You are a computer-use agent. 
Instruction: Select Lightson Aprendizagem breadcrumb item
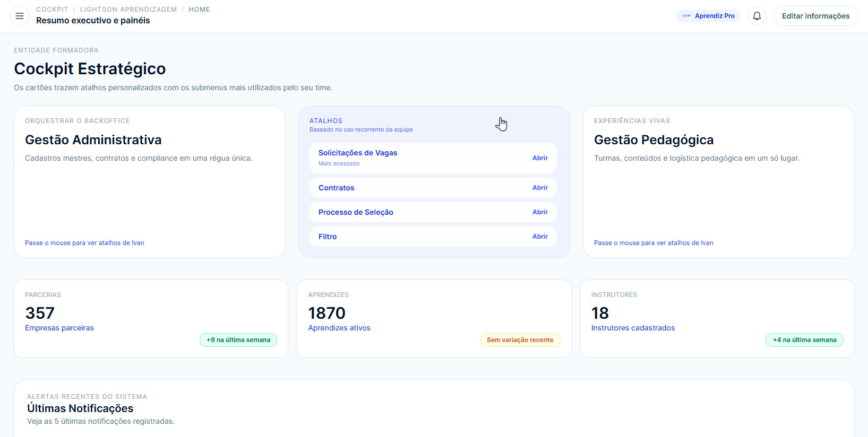(128, 10)
